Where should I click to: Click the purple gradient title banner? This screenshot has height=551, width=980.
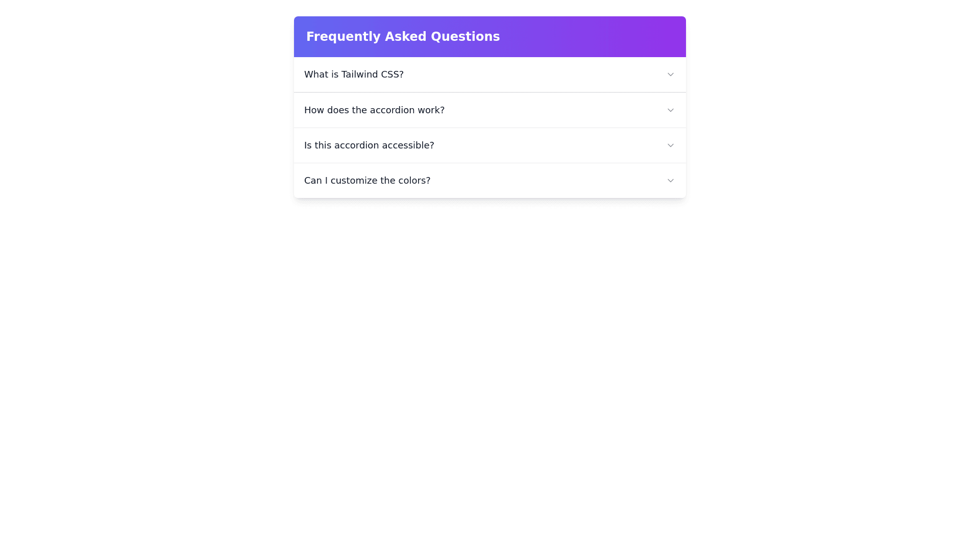coord(489,36)
